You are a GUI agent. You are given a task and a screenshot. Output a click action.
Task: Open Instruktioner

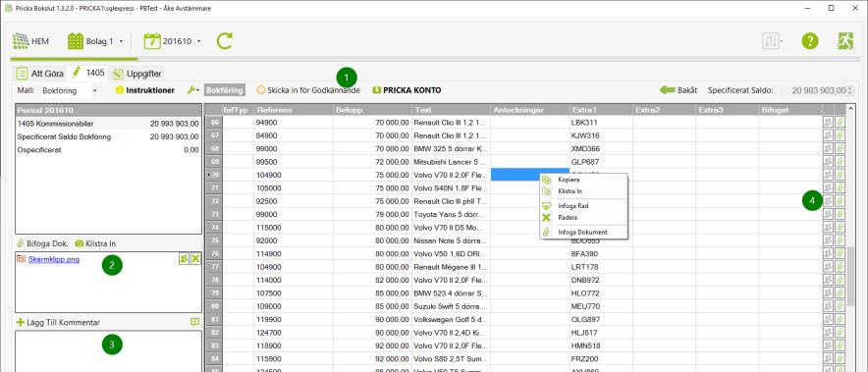145,90
